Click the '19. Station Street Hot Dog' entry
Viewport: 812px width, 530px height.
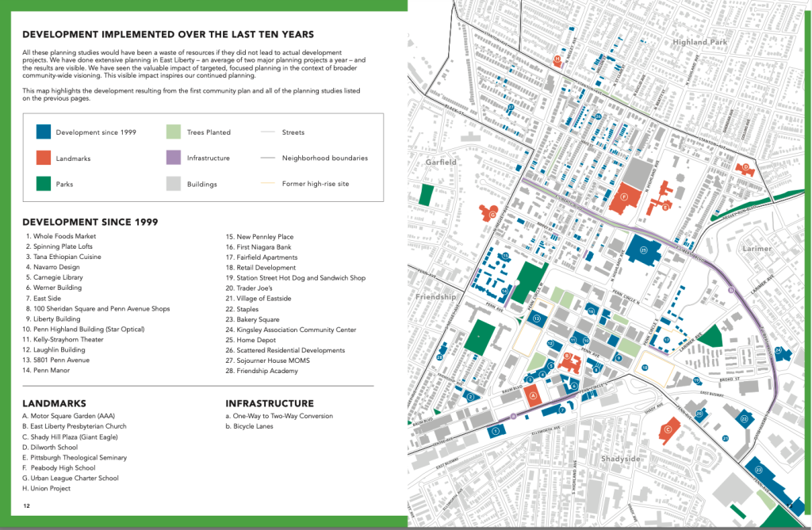tap(295, 277)
